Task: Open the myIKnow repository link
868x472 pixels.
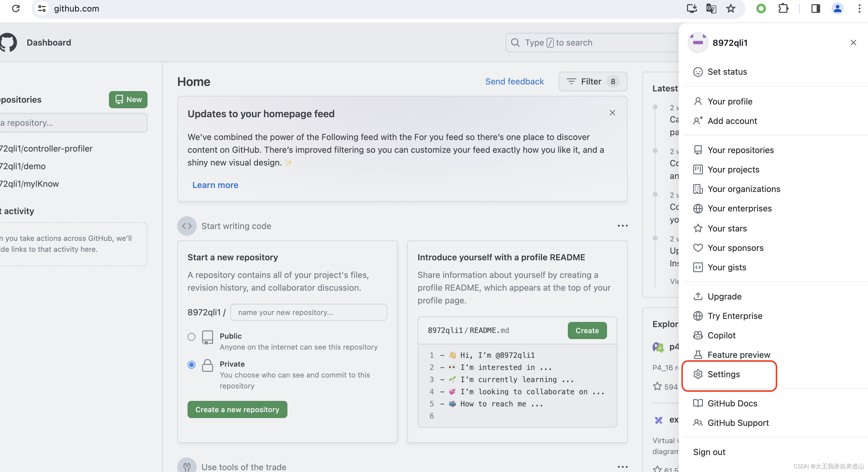Action: (29, 183)
